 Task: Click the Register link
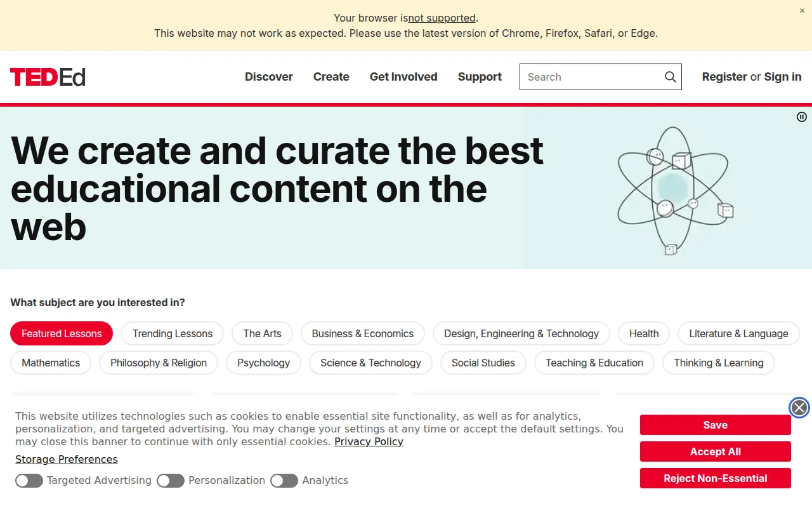coord(724,77)
